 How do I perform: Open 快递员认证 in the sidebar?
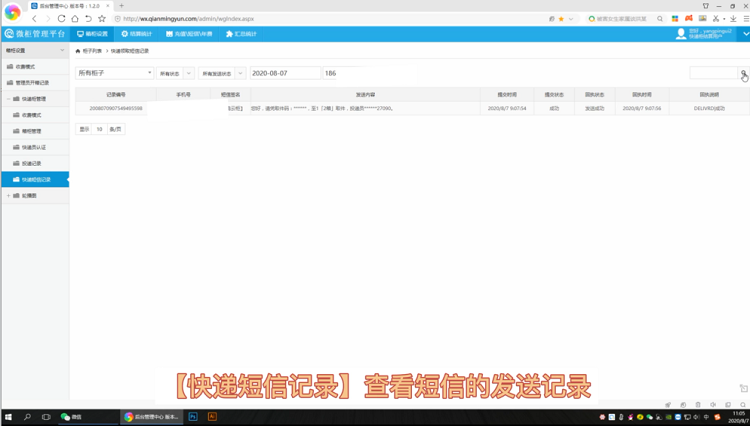click(x=35, y=147)
